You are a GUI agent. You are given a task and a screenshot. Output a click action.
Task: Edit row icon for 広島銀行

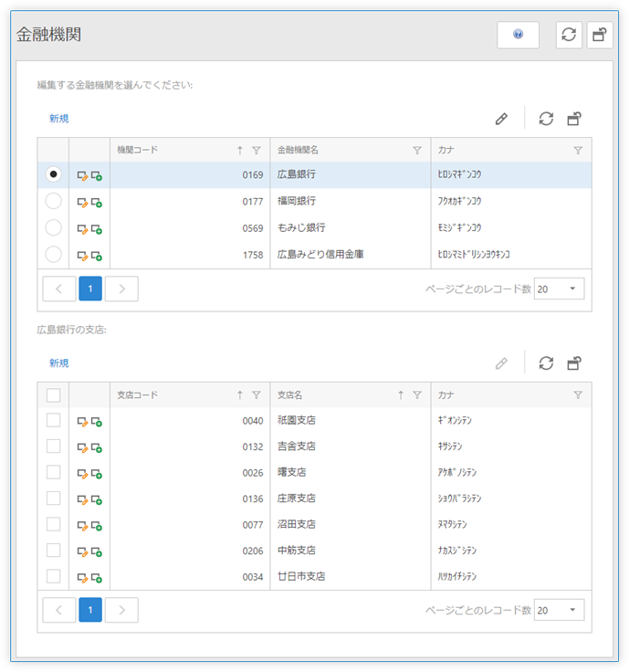[82, 175]
